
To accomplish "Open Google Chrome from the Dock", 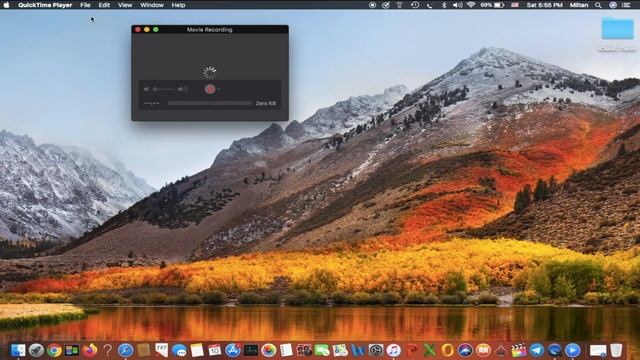I will (x=54, y=350).
